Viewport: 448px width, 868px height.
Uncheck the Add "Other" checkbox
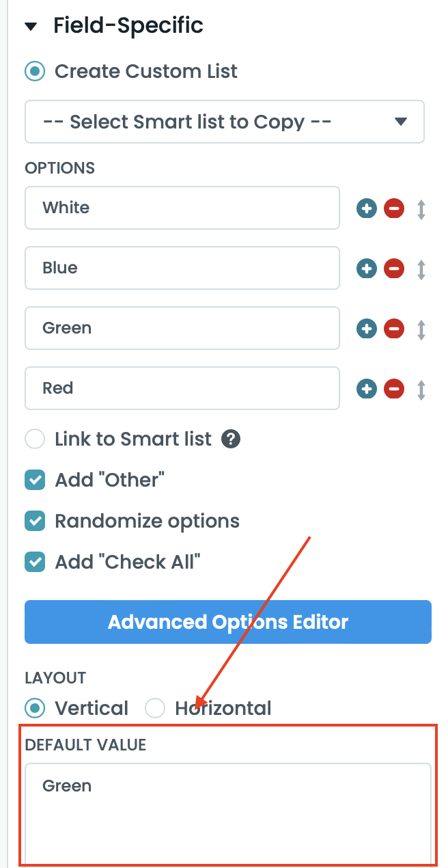coord(35,480)
